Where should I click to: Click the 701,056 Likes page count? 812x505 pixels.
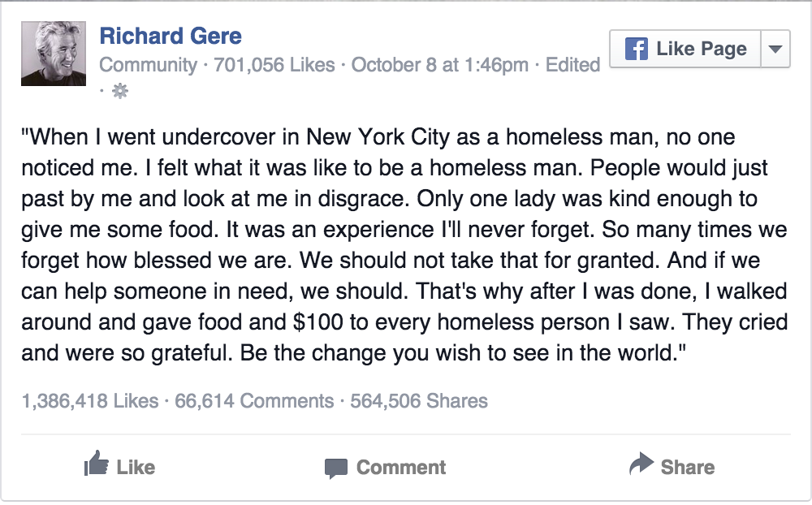tap(274, 65)
